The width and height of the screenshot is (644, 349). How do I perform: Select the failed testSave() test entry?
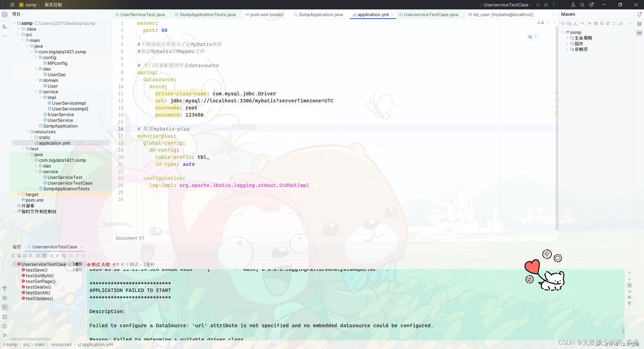[36, 270]
